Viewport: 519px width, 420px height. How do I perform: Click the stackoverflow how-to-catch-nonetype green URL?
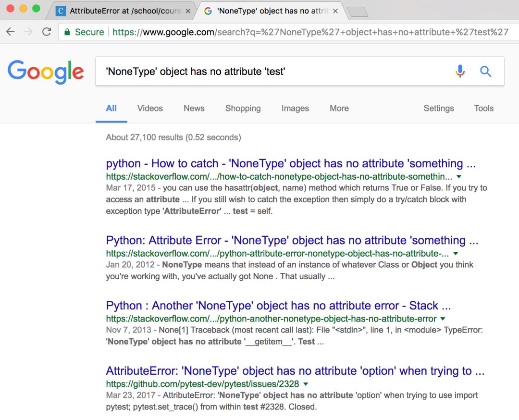(279, 177)
